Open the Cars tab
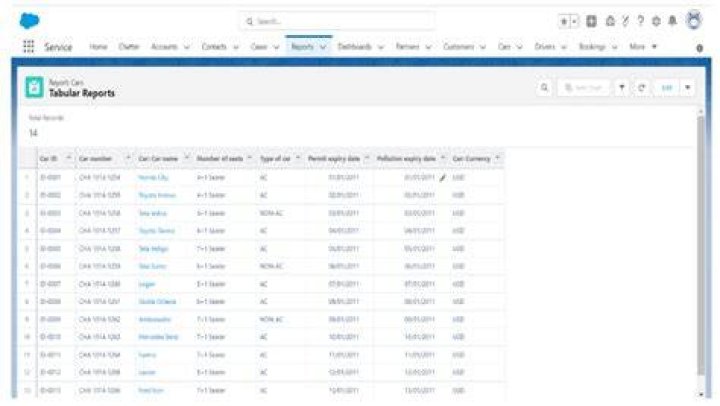This screenshot has width=720, height=406. click(504, 47)
